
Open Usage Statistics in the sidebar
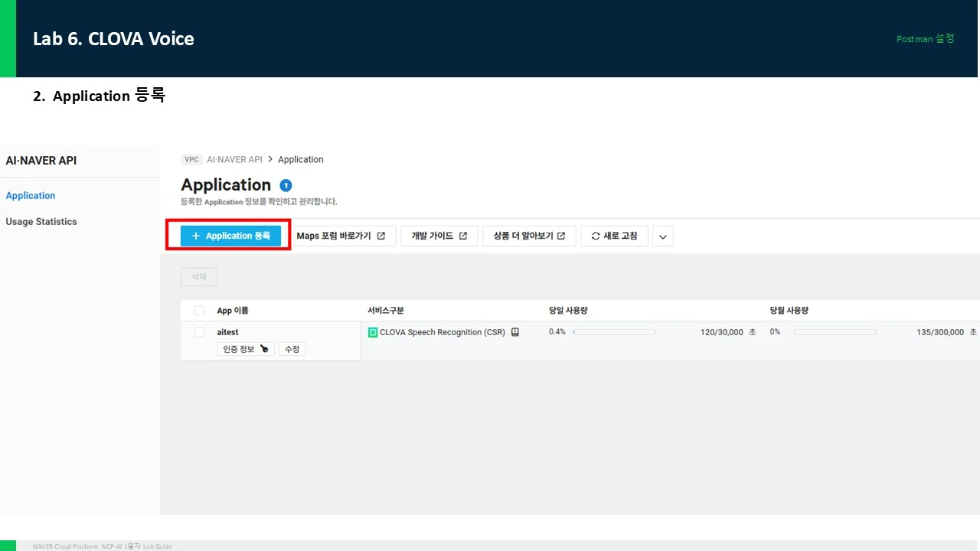41,222
